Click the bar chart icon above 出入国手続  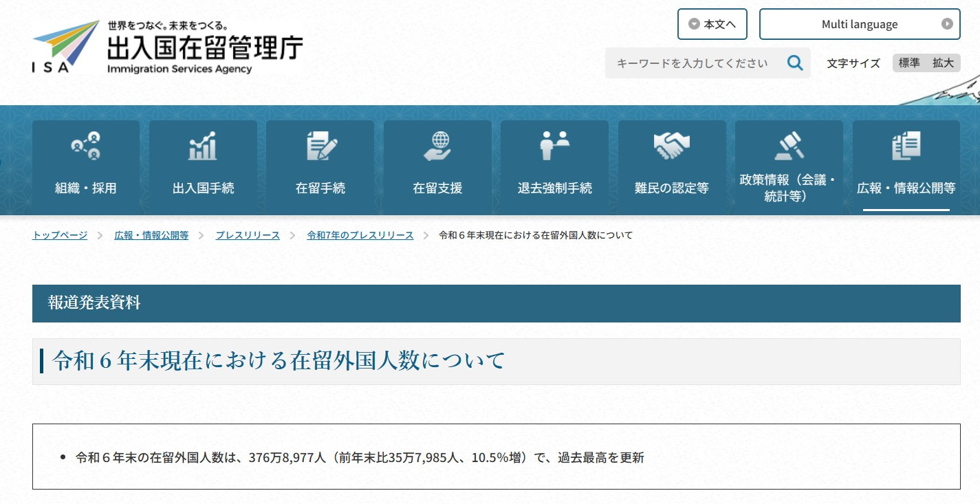[203, 146]
